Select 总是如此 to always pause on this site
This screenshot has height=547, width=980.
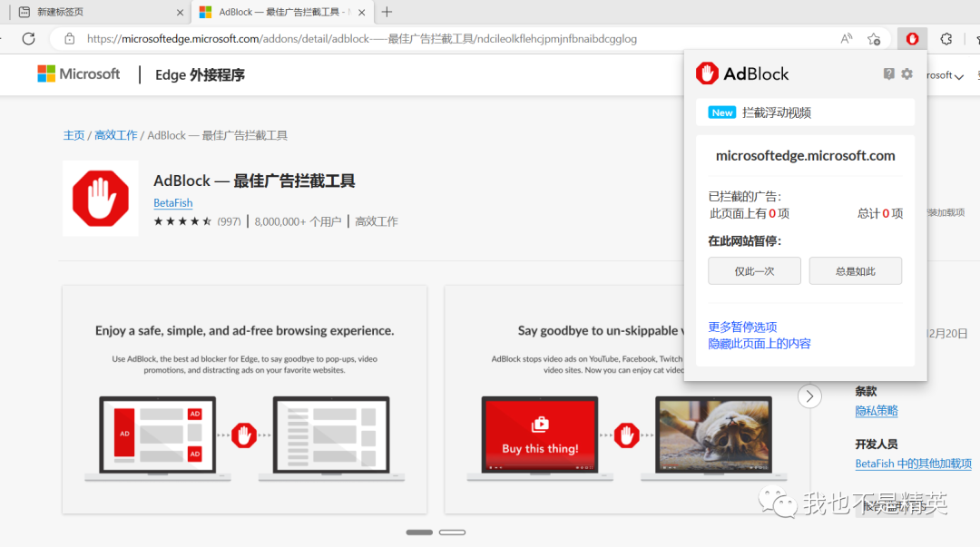point(855,269)
